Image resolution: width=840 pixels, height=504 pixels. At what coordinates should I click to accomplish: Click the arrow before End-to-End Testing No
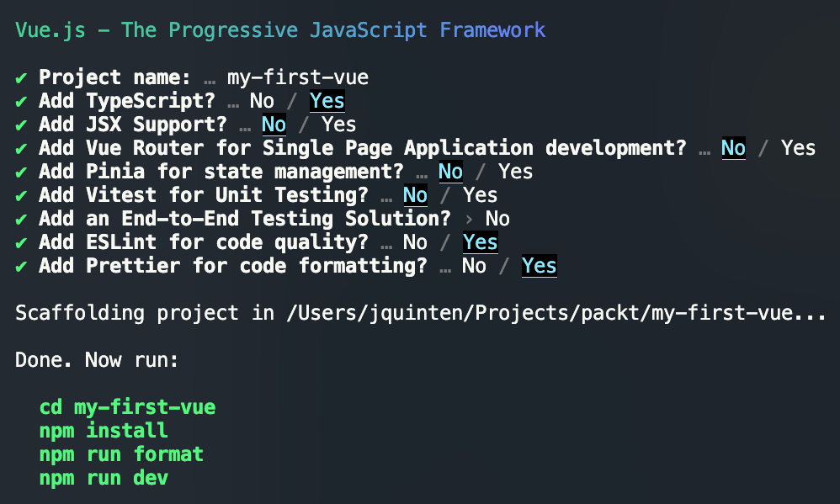(x=470, y=219)
